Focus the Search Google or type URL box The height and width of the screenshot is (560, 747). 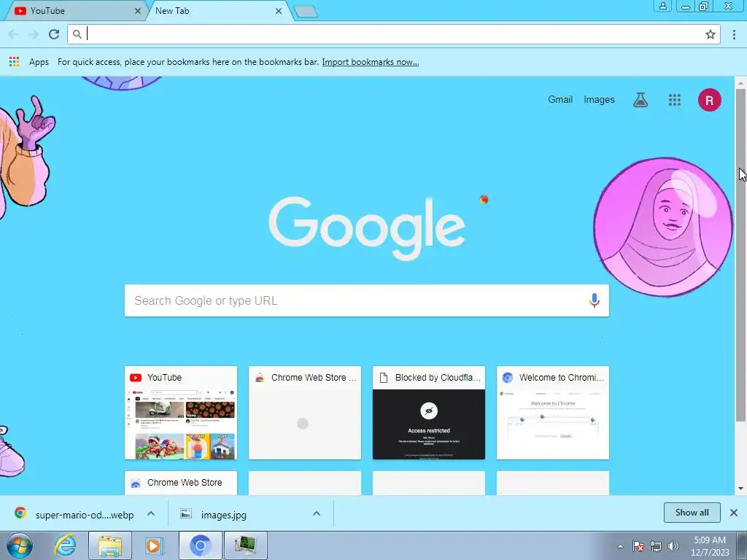[x=366, y=300]
